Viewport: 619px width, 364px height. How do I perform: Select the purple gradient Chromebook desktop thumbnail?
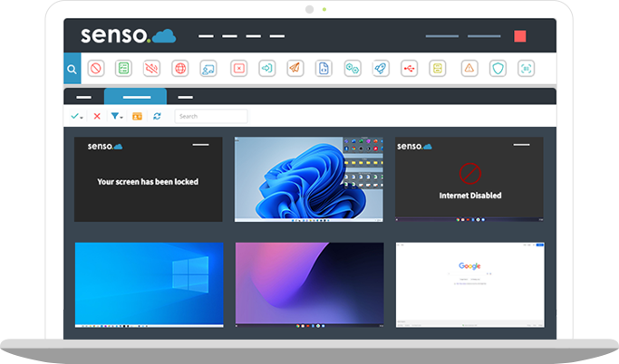(x=310, y=284)
